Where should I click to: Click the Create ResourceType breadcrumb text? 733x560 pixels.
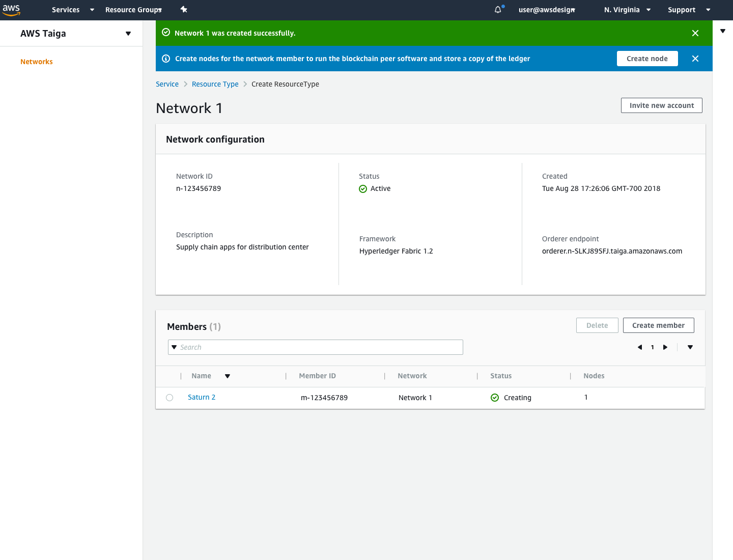tap(285, 84)
